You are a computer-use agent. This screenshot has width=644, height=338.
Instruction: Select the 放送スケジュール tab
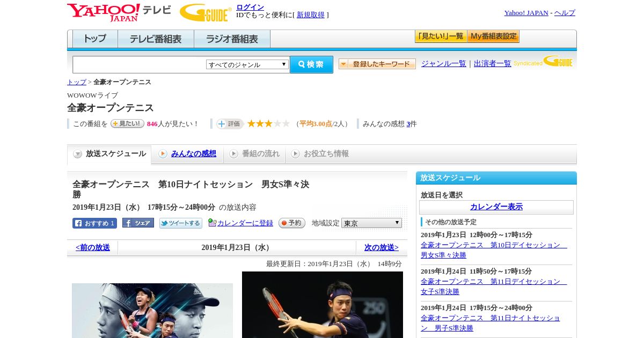[x=109, y=154]
